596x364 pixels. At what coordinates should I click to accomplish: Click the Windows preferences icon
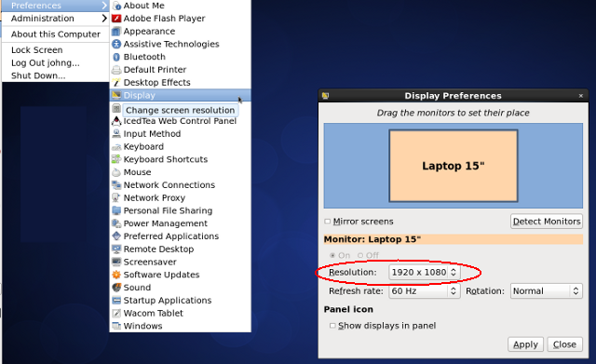coord(116,326)
